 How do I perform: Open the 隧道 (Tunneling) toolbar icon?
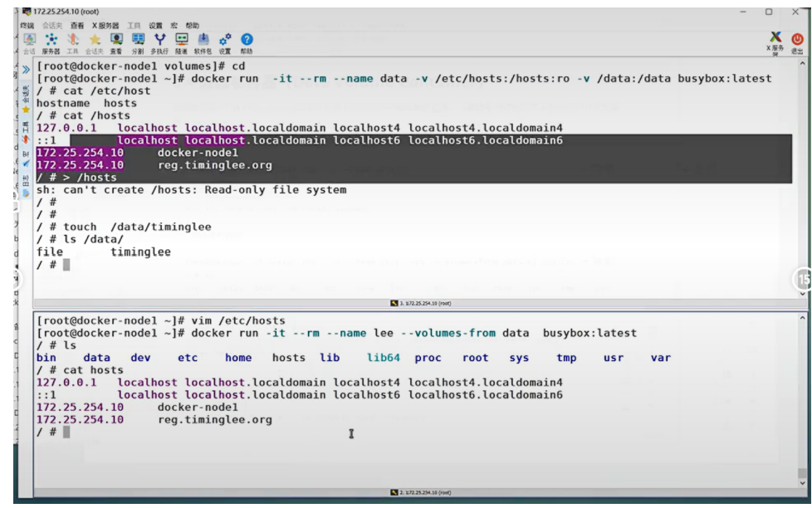[181, 43]
